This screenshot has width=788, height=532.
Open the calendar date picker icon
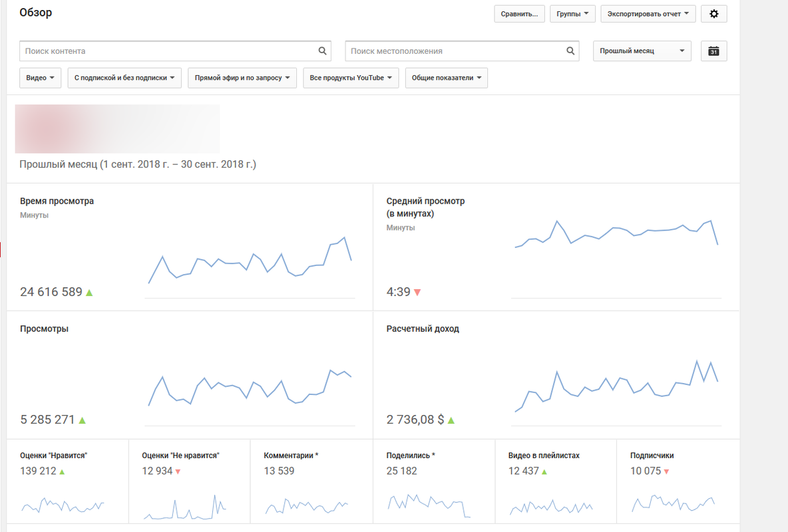click(x=713, y=51)
